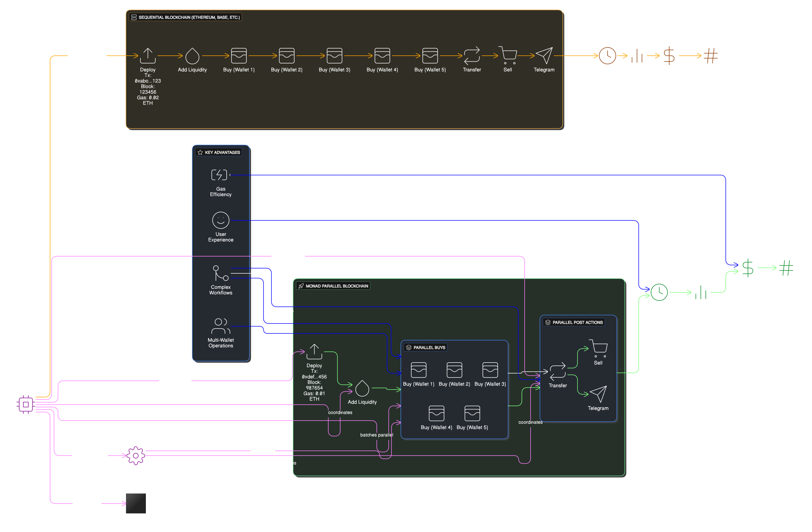The height and width of the screenshot is (532, 812).
Task: Click the ~36 sec clock icon
Action: coord(660,292)
